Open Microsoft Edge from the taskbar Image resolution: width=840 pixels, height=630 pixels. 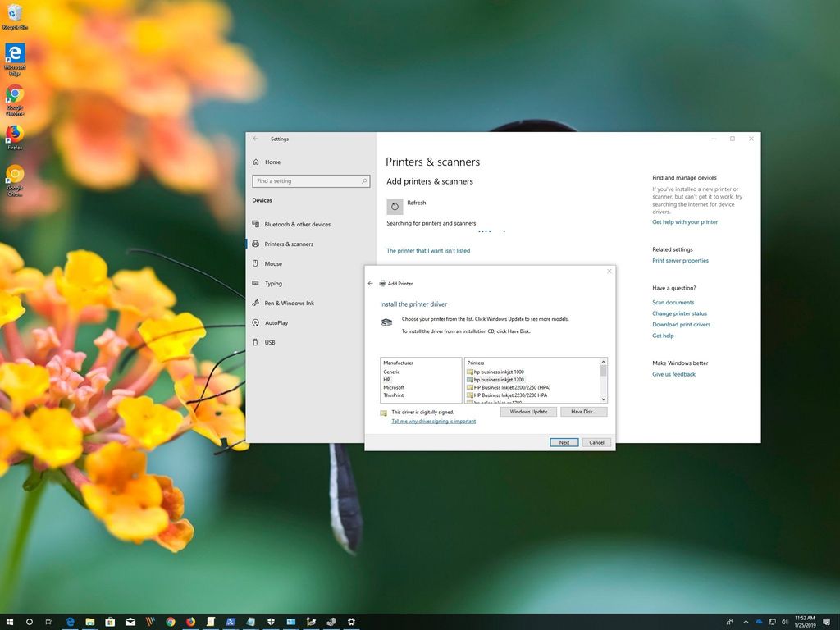[69, 622]
